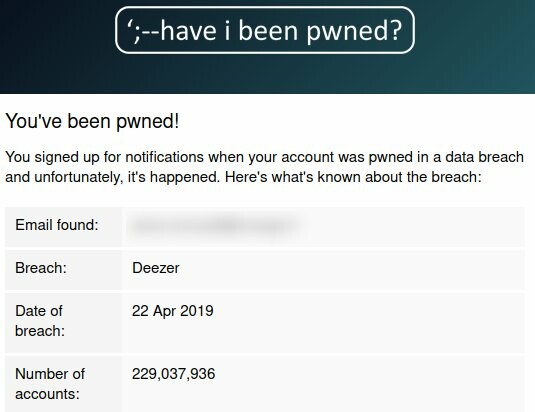Click the 22 Apr 2019 breach date

click(173, 311)
